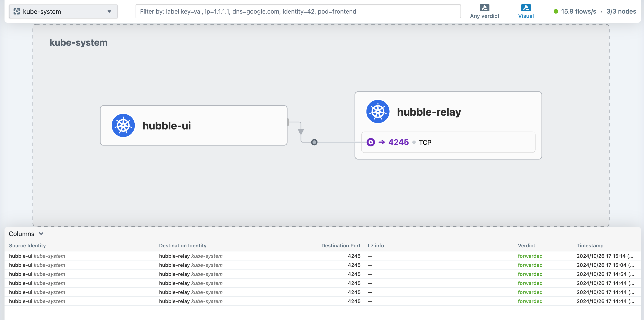Screen dimensions: 644x320
Task: Click the connector node circle between services
Action: point(314,142)
